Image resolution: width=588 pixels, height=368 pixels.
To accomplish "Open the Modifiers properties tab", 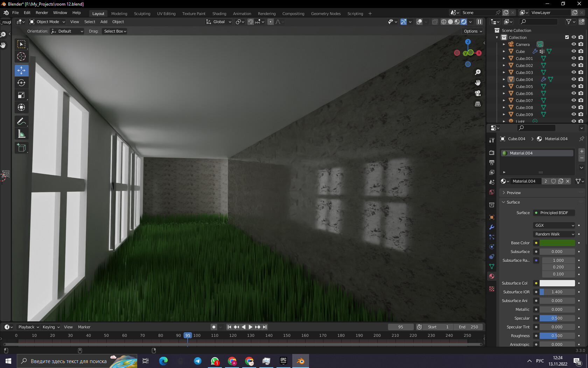I will (492, 227).
